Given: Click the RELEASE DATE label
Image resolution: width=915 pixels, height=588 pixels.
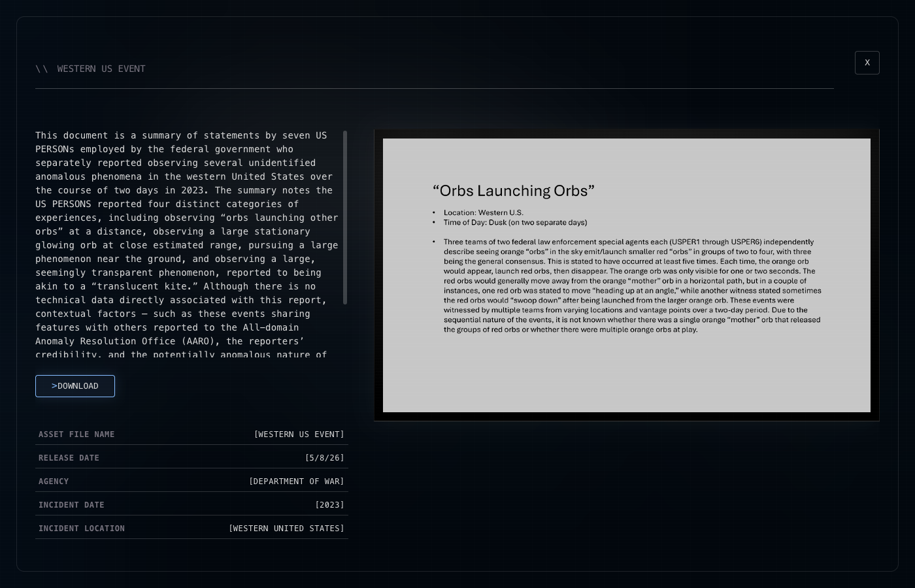Looking at the screenshot, I should (x=69, y=458).
